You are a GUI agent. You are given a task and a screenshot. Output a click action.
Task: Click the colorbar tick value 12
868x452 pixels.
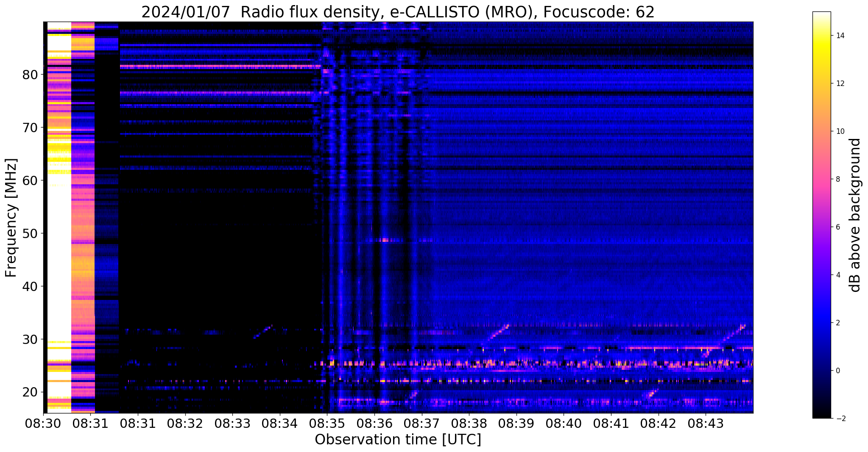click(x=840, y=83)
